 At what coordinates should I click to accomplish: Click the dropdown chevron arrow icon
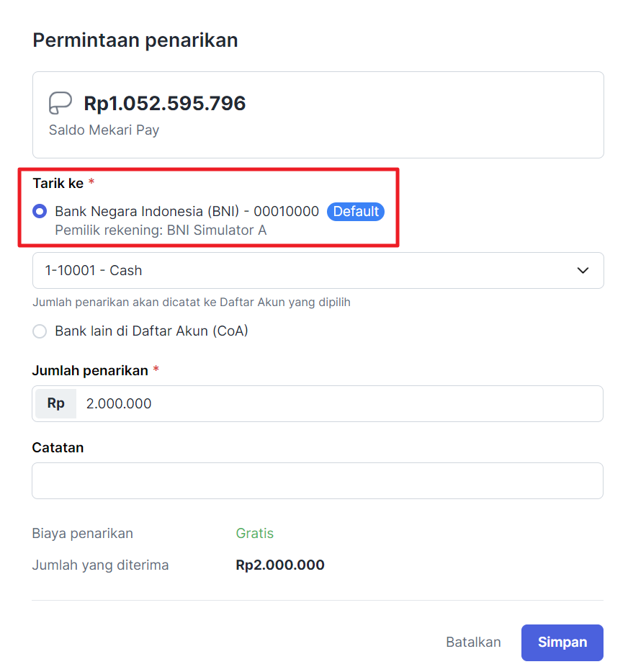583,271
